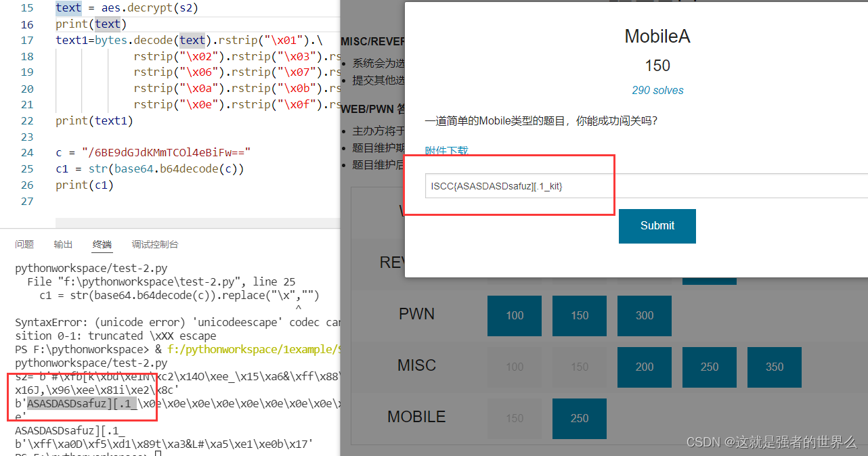868x456 pixels.
Task: View the 290 solves link
Action: [657, 90]
